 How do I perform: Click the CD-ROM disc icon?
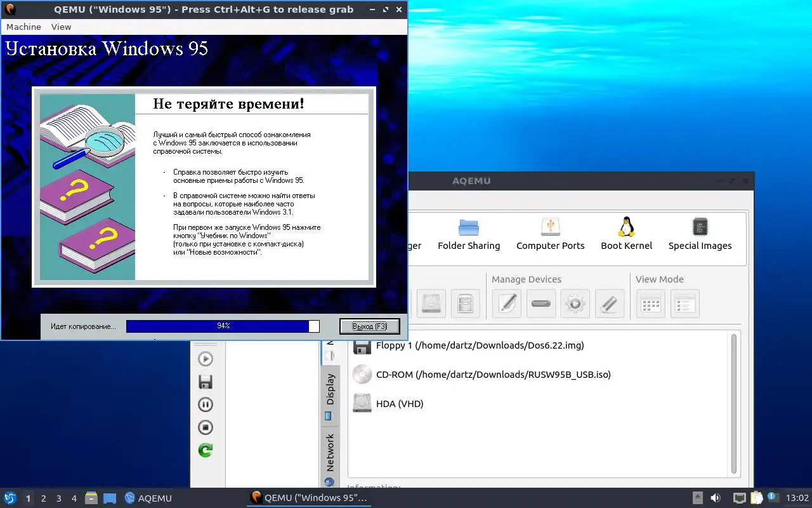point(362,375)
